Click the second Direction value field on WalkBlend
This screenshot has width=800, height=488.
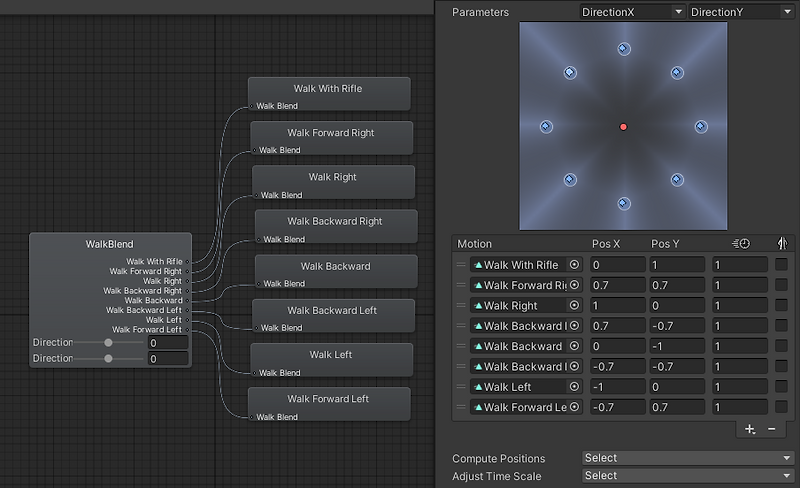pos(168,358)
